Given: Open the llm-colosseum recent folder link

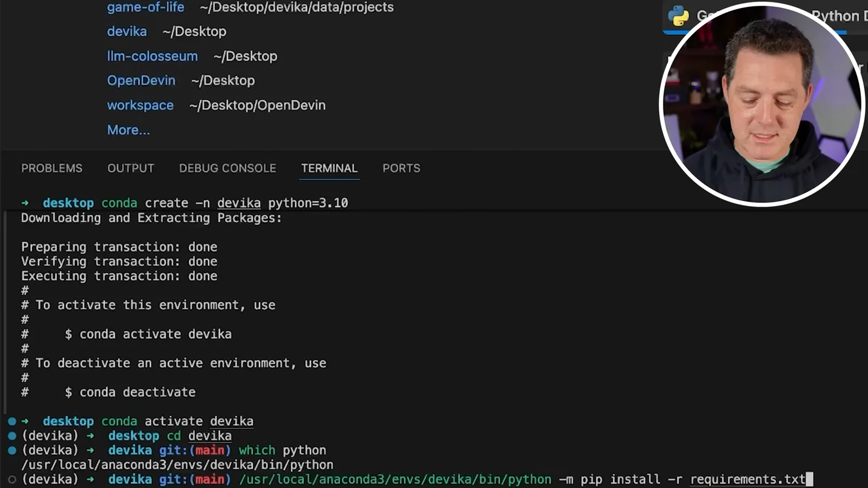Looking at the screenshot, I should (x=152, y=56).
